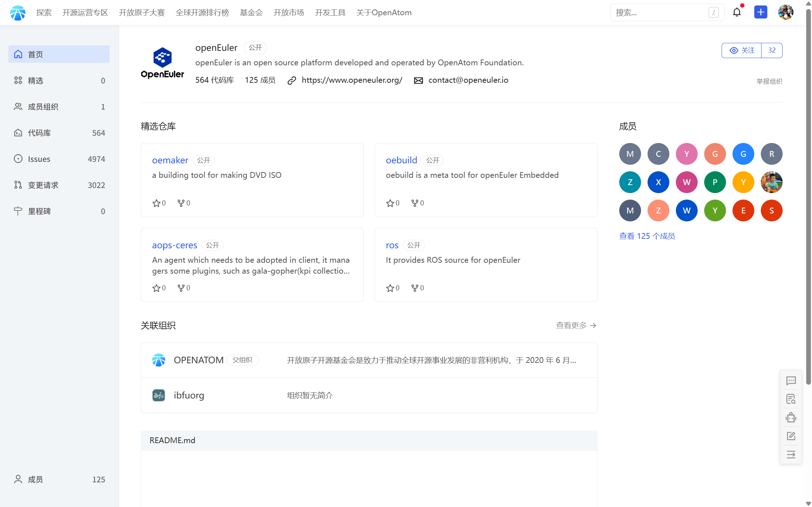Click the fork icon on oemaker card
The height and width of the screenshot is (507, 812).
pyautogui.click(x=181, y=203)
